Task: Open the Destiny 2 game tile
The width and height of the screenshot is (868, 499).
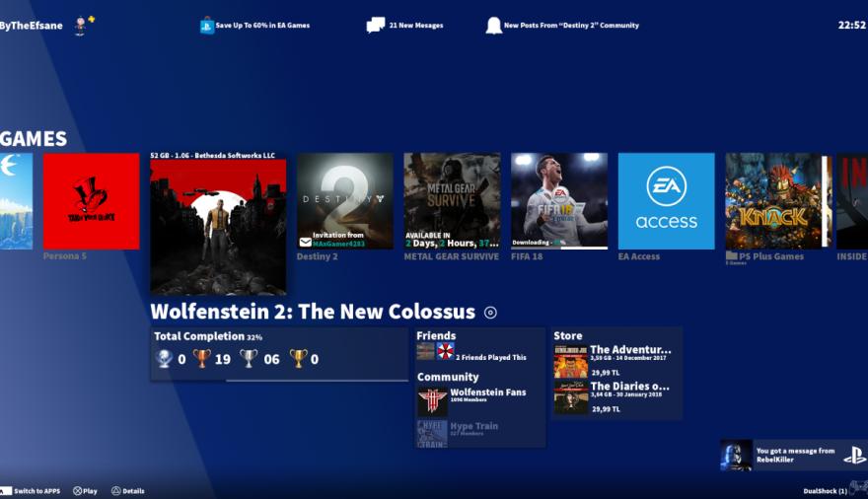Action: pos(344,201)
